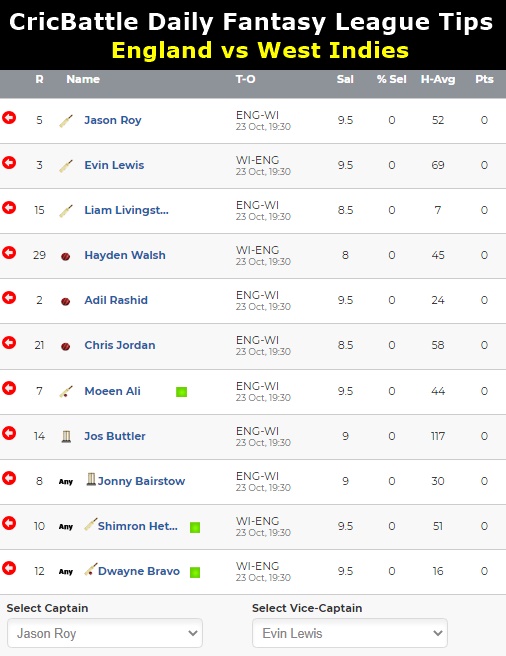Sort by the H-Avg column header
The height and width of the screenshot is (656, 506).
pos(438,79)
